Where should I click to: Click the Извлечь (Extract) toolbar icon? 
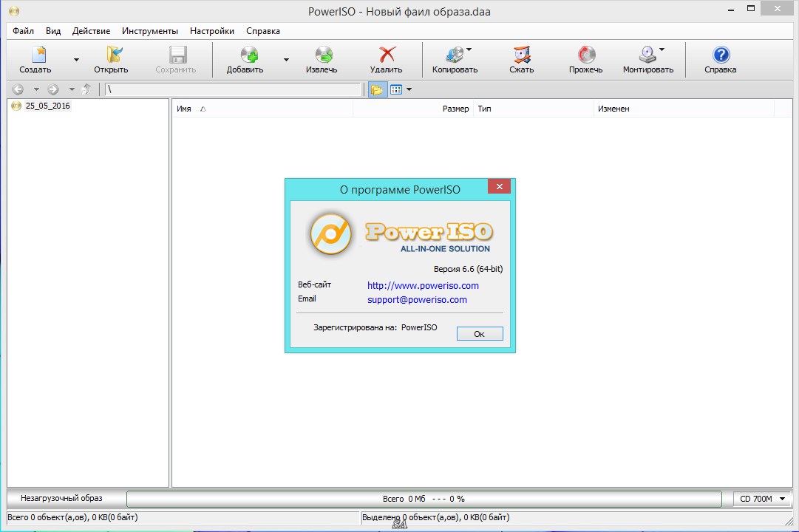point(324,55)
